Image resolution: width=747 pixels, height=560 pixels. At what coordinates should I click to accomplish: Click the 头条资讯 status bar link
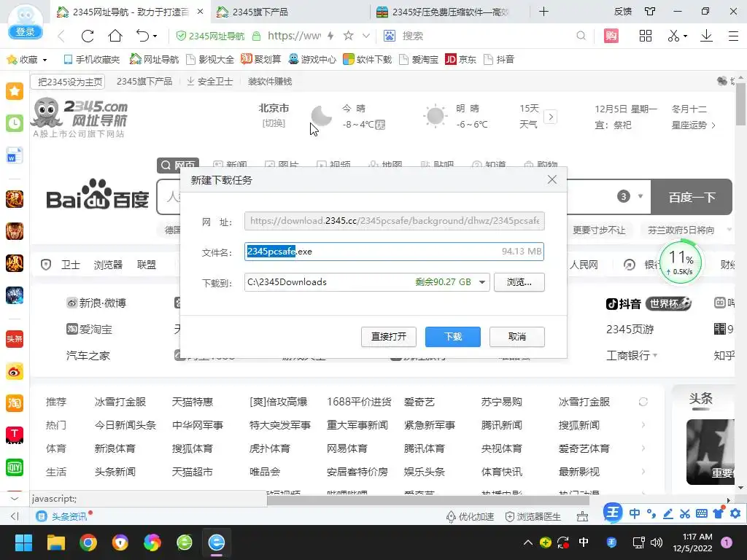(63, 517)
